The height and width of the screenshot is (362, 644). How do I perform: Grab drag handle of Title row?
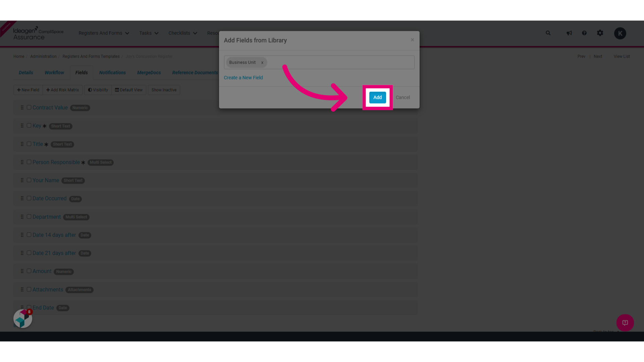click(22, 144)
